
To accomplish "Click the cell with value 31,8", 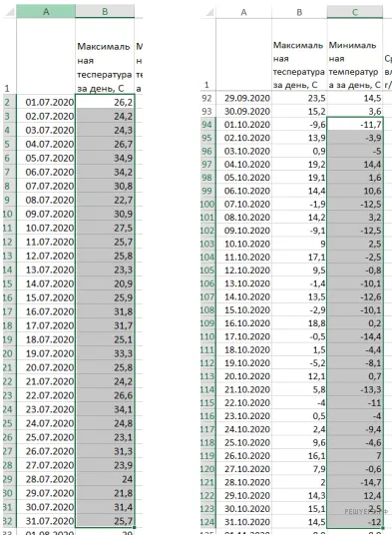I will pos(105,311).
